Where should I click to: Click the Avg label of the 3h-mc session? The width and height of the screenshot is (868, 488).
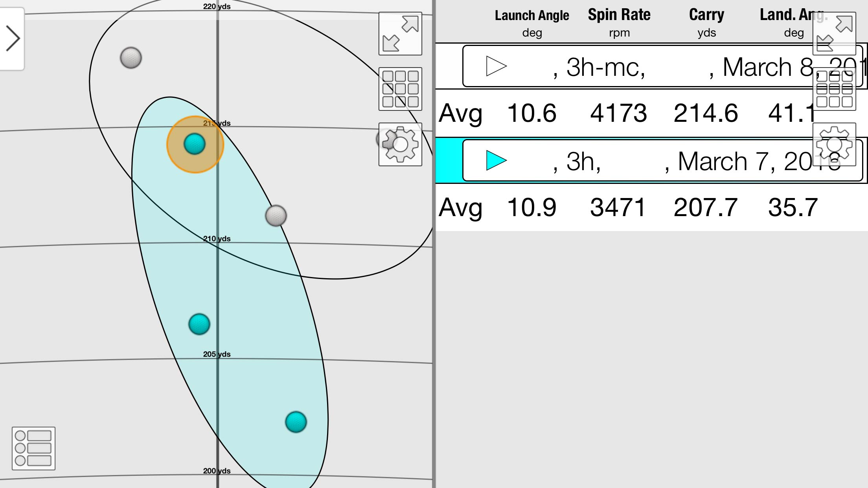point(460,114)
